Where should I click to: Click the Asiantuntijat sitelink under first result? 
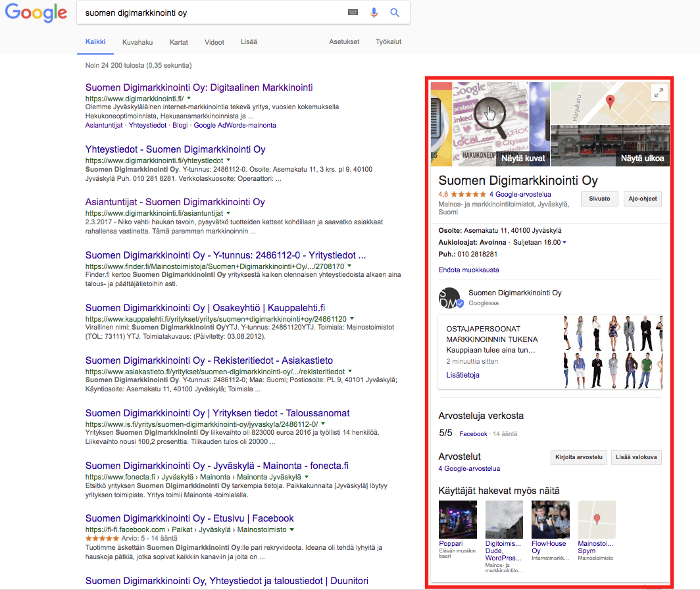click(104, 126)
